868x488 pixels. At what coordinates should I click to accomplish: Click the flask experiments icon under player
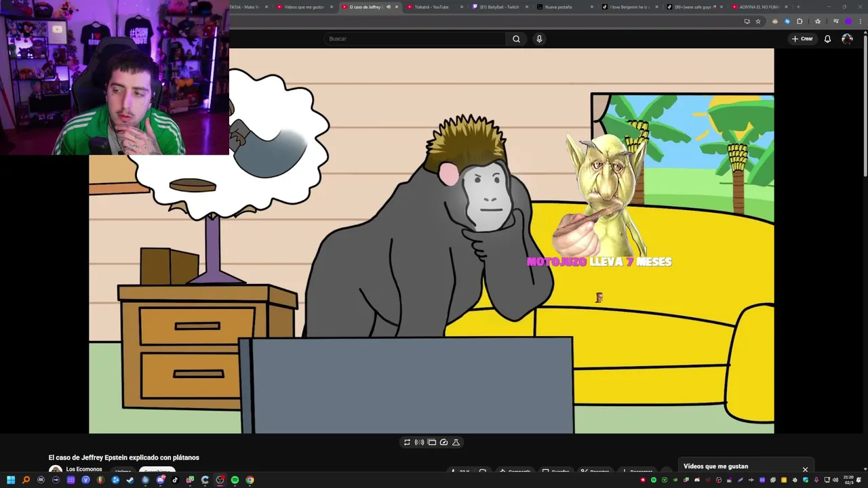click(456, 442)
